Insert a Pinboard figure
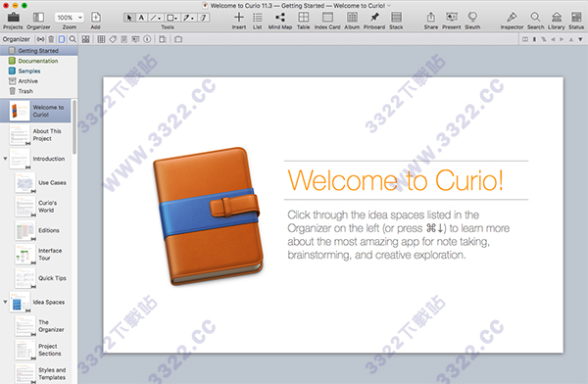The image size is (588, 384). click(374, 18)
